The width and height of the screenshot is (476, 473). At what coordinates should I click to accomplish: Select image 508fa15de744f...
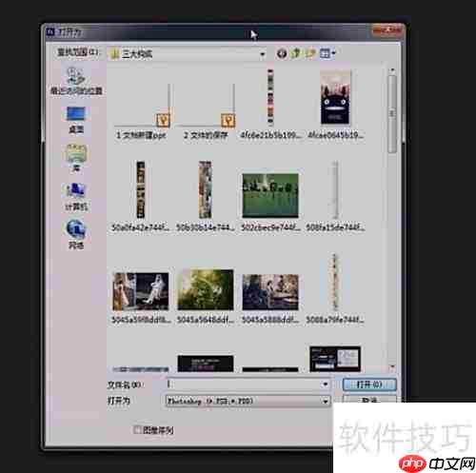335,196
